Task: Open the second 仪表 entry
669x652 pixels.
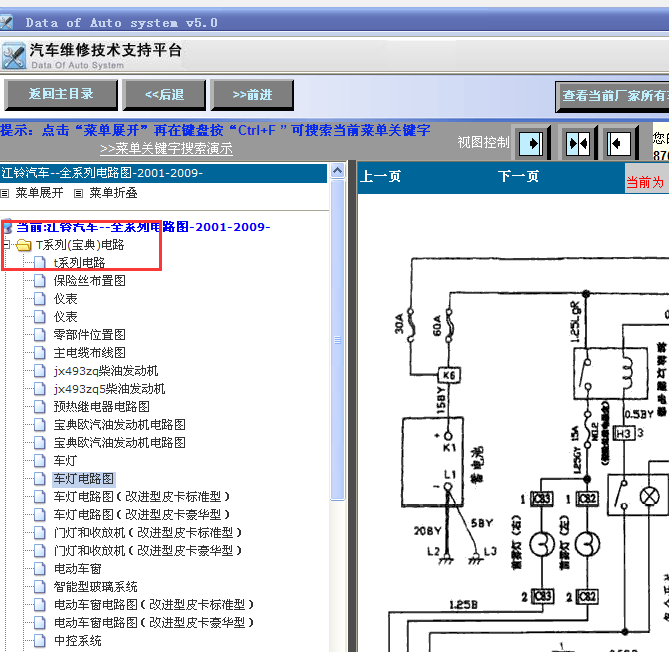Action: [65, 317]
